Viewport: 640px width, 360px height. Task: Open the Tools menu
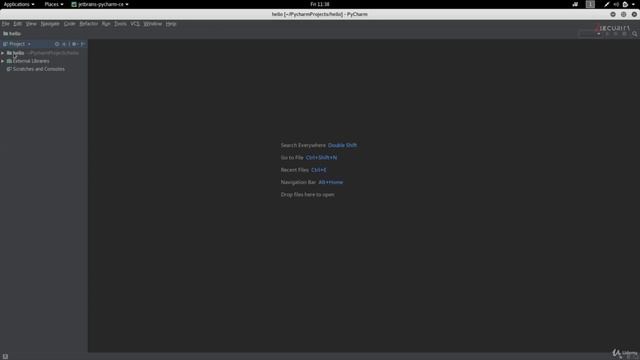click(120, 24)
